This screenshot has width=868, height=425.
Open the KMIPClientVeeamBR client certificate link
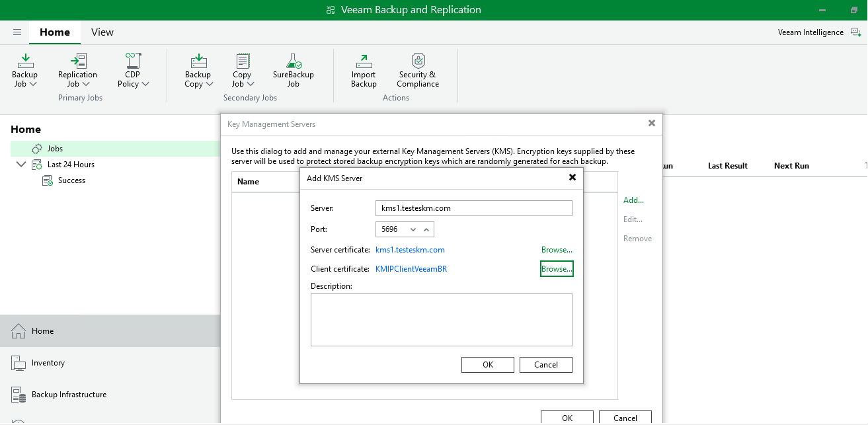[x=411, y=269]
